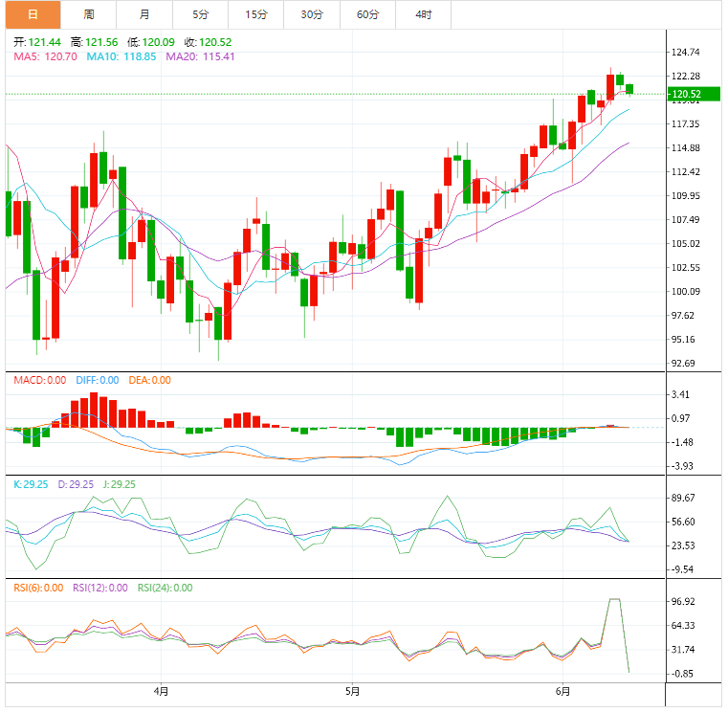Image resolution: width=728 pixels, height=712 pixels.
Task: Open the 月 (monthly) chart tab
Action: point(143,14)
